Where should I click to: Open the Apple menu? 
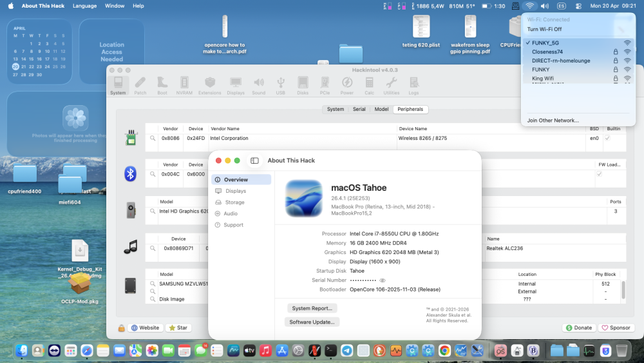[11, 6]
